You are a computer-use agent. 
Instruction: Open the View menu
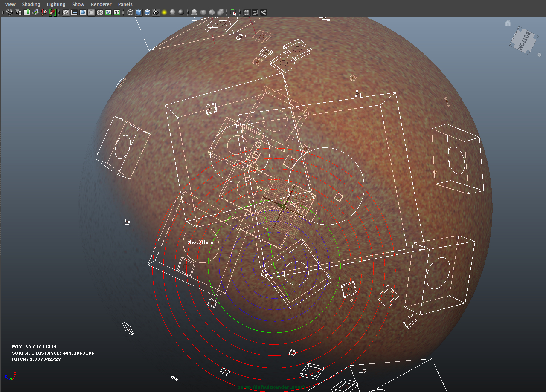(10, 4)
